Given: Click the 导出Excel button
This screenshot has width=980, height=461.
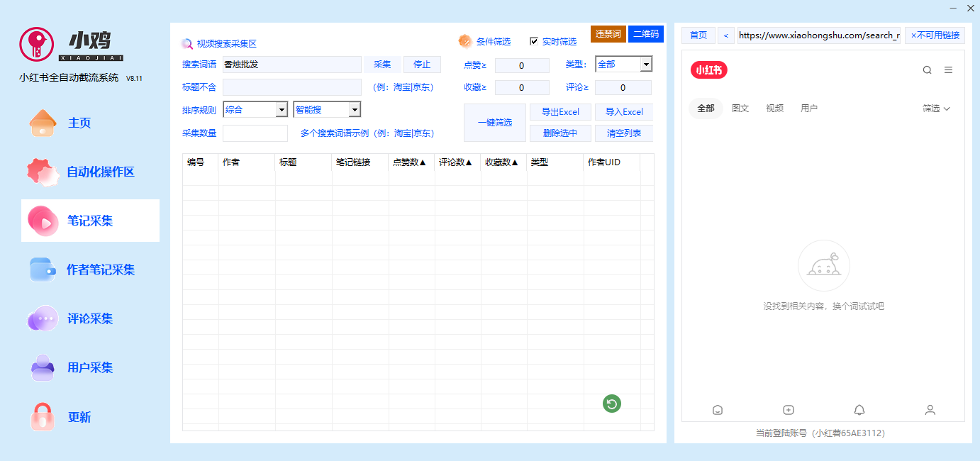Looking at the screenshot, I should click(560, 112).
